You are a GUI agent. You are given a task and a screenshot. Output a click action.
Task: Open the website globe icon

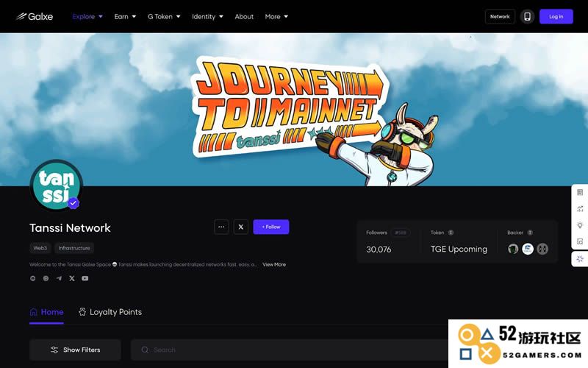46,278
